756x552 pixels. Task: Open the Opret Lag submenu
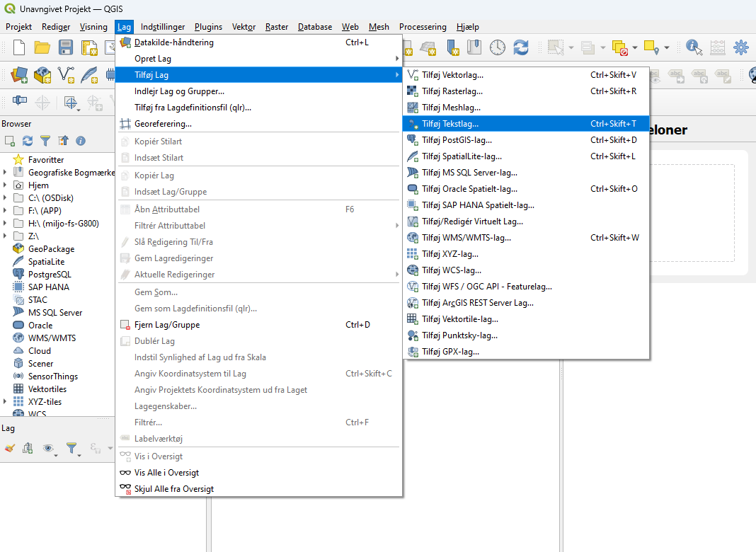259,59
